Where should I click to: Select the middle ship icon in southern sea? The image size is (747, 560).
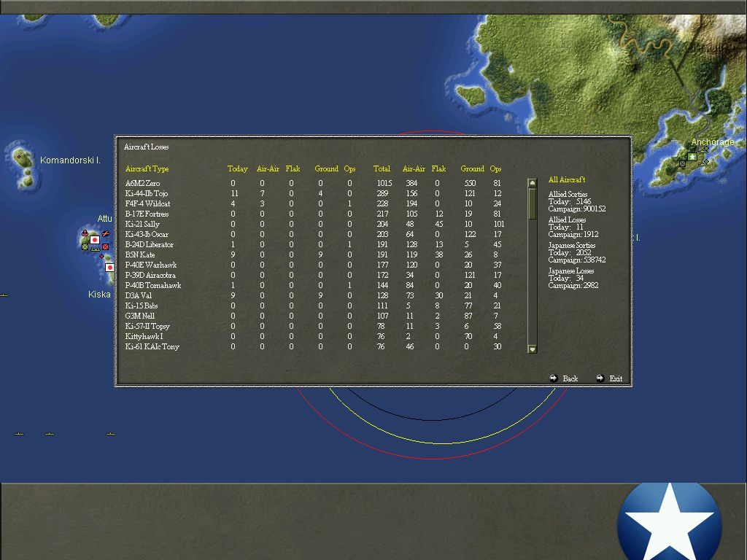[50, 434]
